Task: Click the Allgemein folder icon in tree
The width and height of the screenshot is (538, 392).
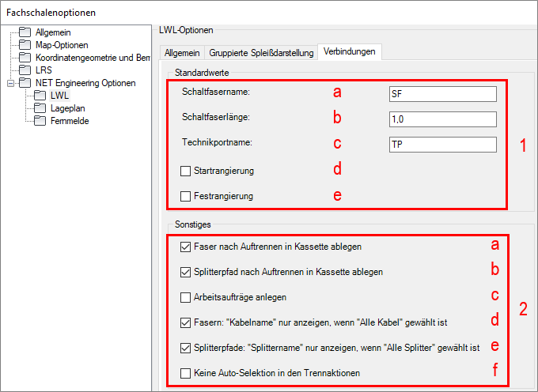Action: coord(25,32)
